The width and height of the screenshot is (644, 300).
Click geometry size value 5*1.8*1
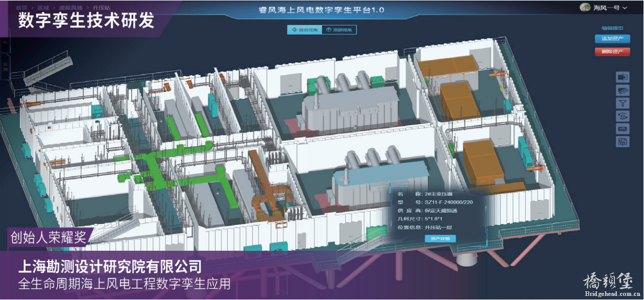click(434, 219)
